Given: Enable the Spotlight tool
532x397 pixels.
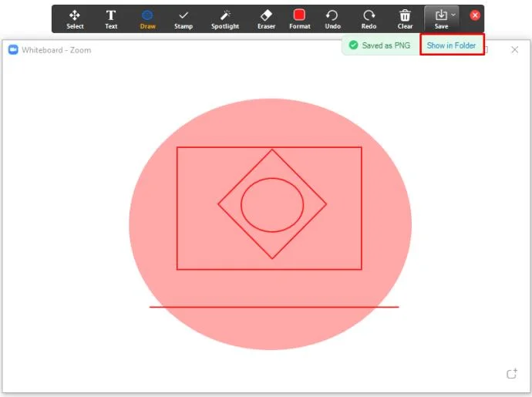Looking at the screenshot, I should point(225,19).
